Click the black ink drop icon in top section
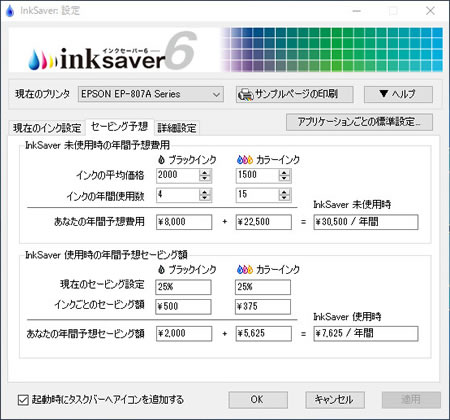This screenshot has height=420, width=450. click(161, 160)
